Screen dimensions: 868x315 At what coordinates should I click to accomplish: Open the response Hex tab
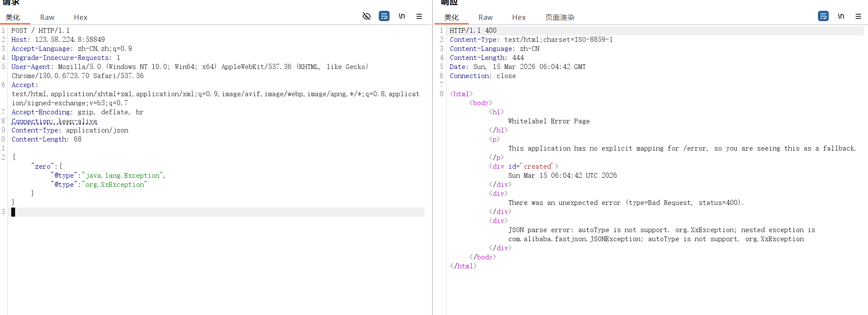[519, 17]
